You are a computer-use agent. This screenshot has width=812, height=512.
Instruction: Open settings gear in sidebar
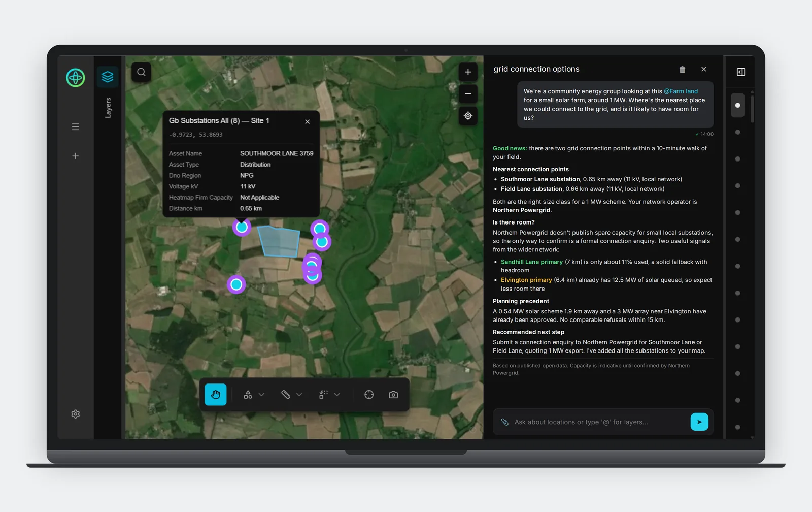(x=76, y=414)
